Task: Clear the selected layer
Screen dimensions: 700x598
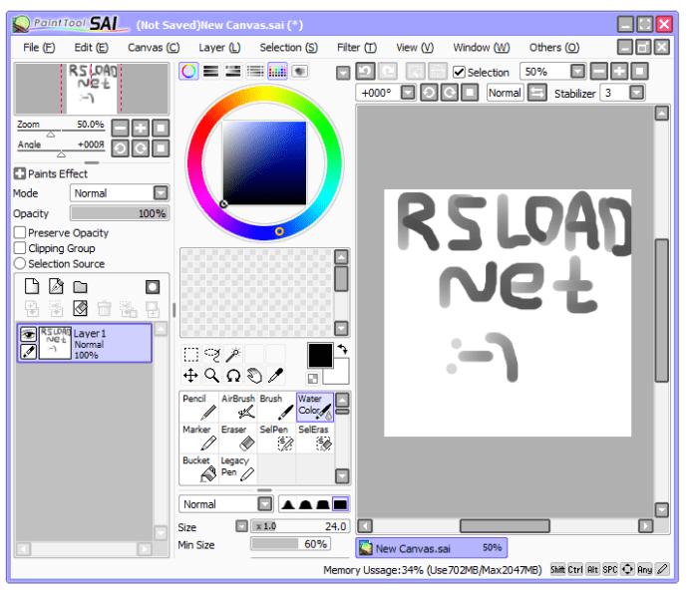Action: click(81, 308)
